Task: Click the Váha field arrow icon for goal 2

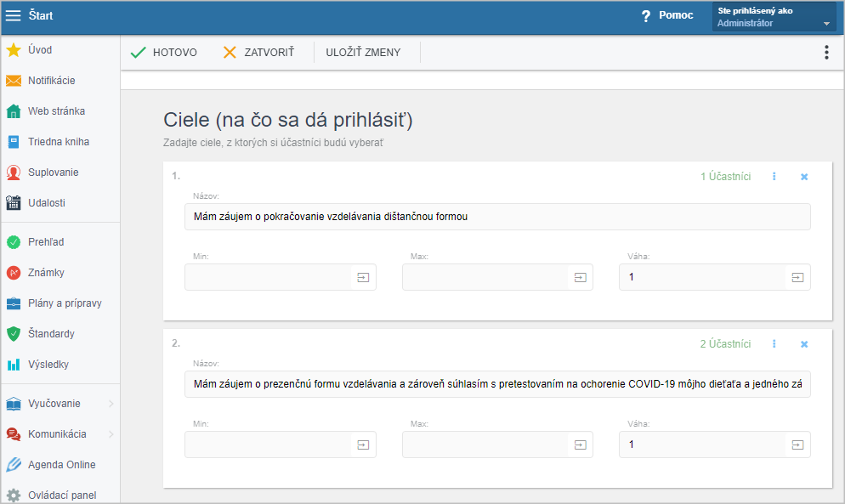Action: tap(797, 445)
